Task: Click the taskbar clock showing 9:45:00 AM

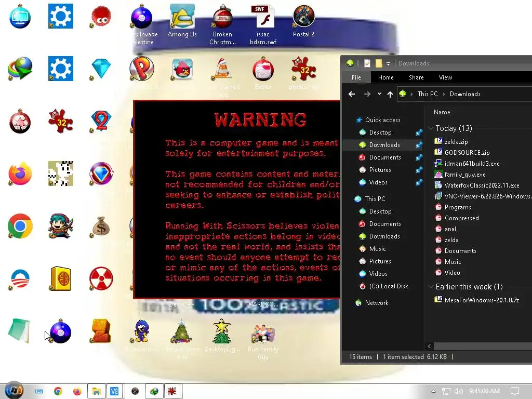Action: 485,391
